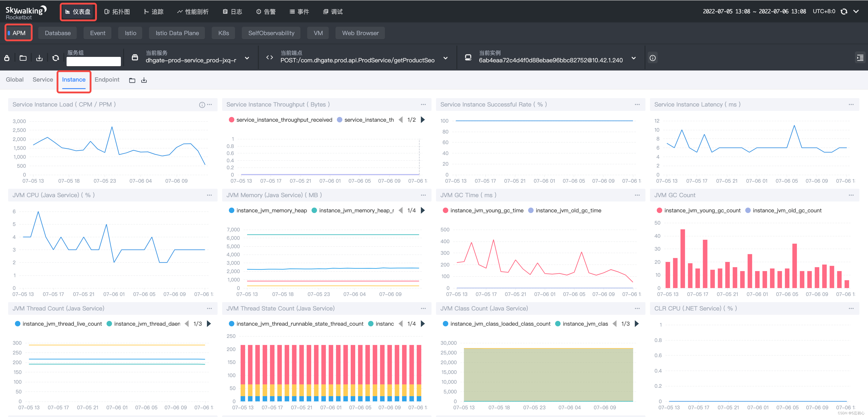Toggle instance_jvm_young_gc_count legend series
Image resolution: width=868 pixels, height=417 pixels.
pos(698,211)
